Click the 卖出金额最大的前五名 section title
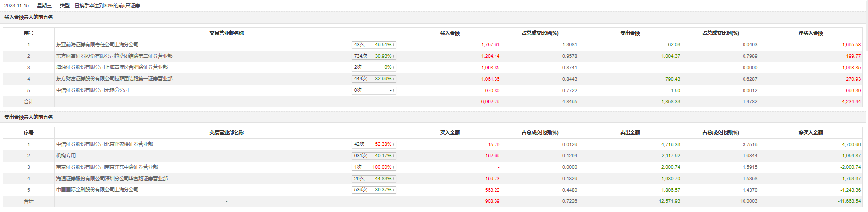Screen dimensions: 868x212 (29, 117)
